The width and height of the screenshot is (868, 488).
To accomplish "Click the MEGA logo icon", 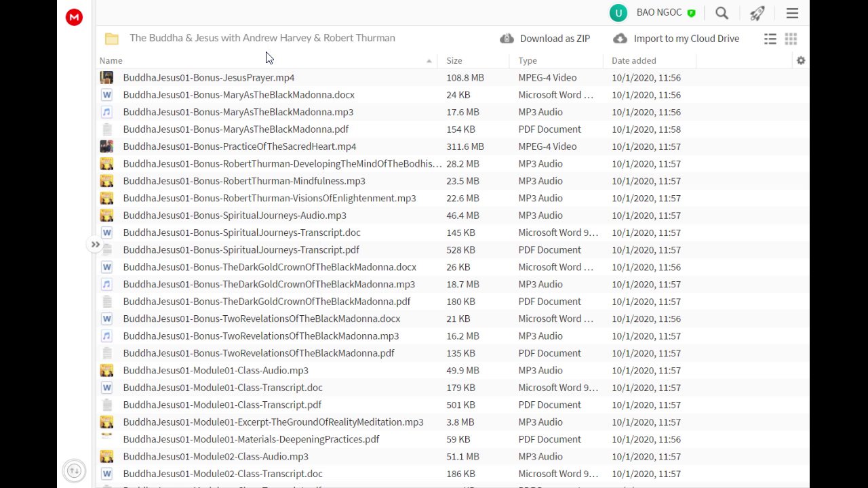I will [x=74, y=18].
